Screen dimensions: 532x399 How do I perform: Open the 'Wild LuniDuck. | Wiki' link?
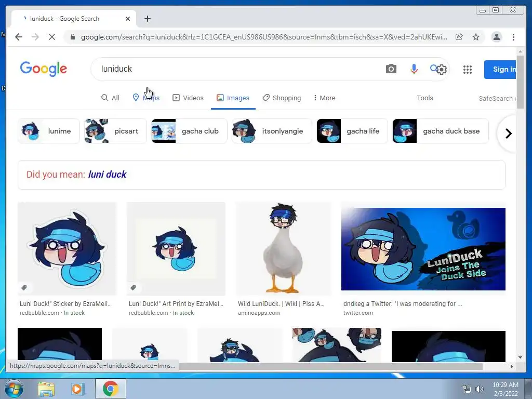(281, 303)
